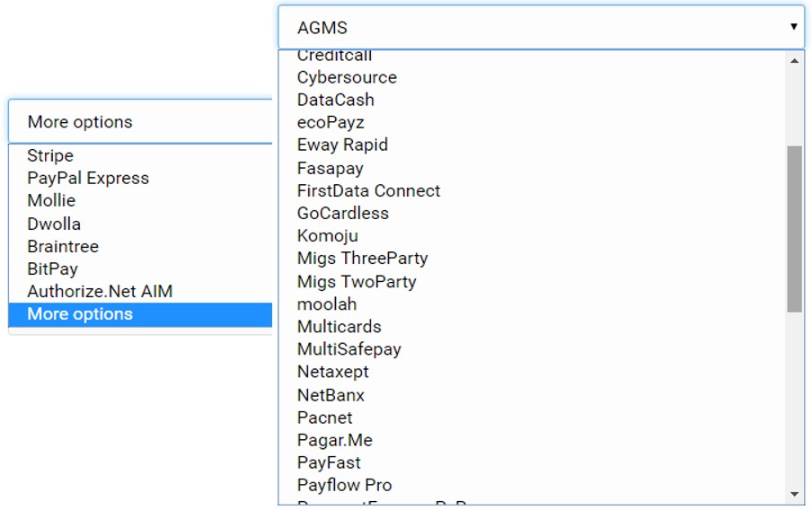Viewport: 812px width, 510px height.
Task: Click the AGMS dropdown arrow
Action: (793, 27)
